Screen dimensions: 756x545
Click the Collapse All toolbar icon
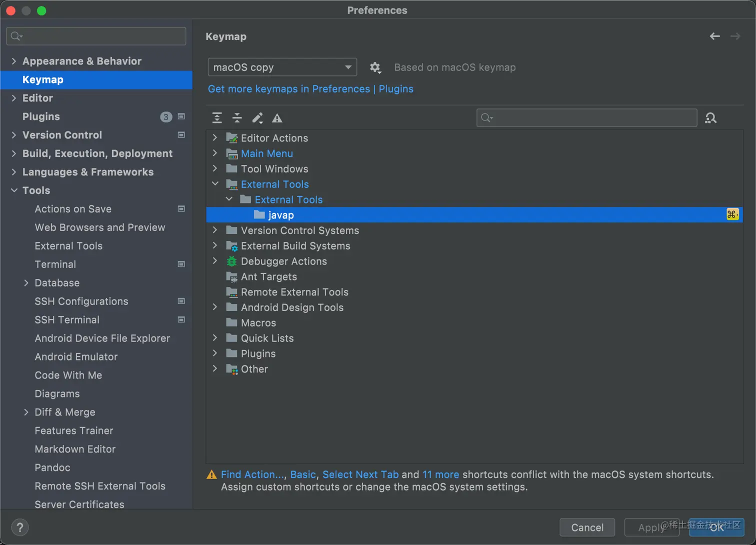tap(237, 118)
